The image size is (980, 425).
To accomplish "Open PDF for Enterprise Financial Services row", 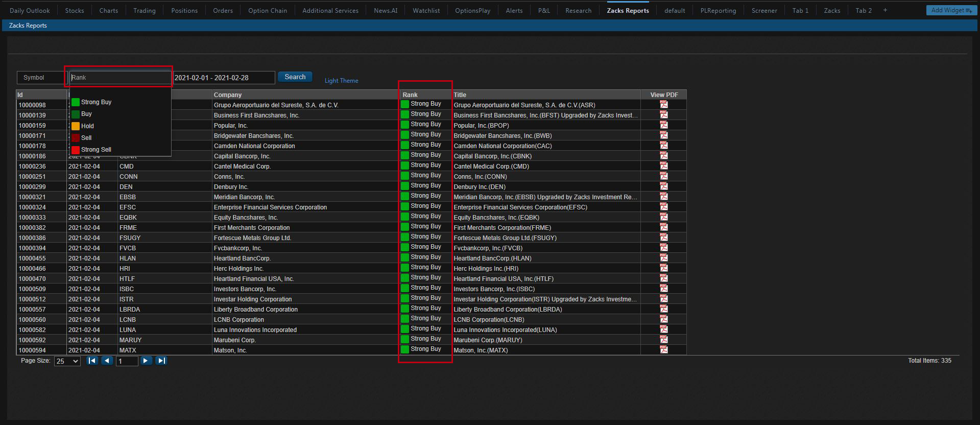I will (x=663, y=206).
